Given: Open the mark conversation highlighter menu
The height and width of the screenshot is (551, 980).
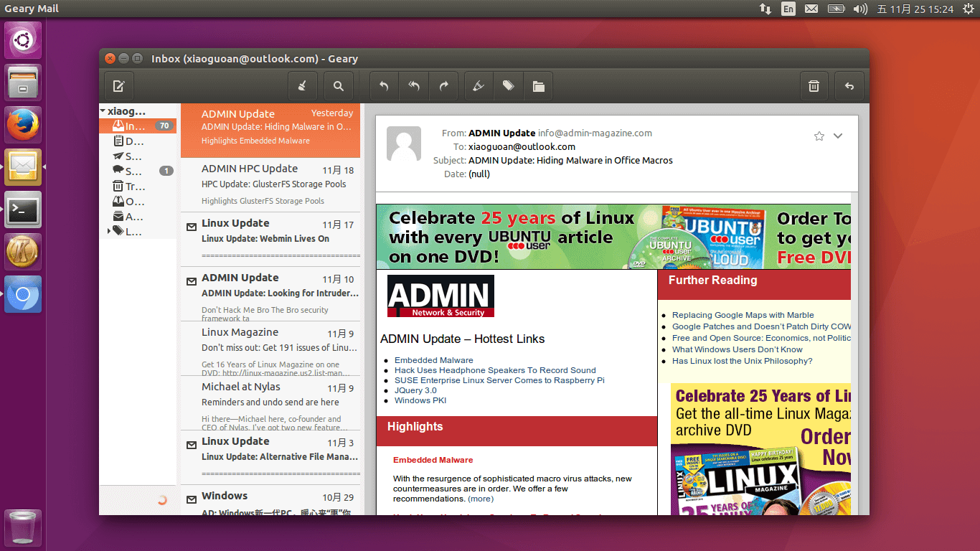Looking at the screenshot, I should point(479,86).
